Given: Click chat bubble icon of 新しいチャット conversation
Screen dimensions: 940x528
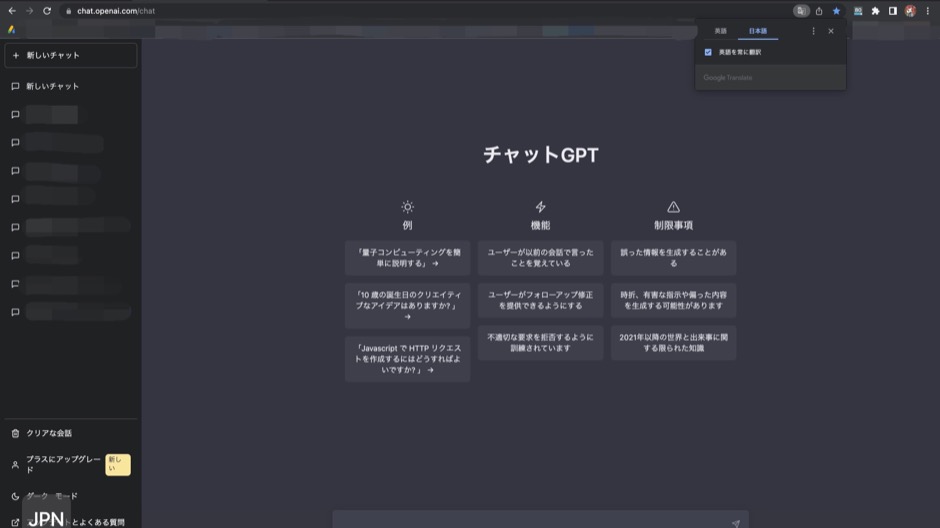Looking at the screenshot, I should click(15, 86).
